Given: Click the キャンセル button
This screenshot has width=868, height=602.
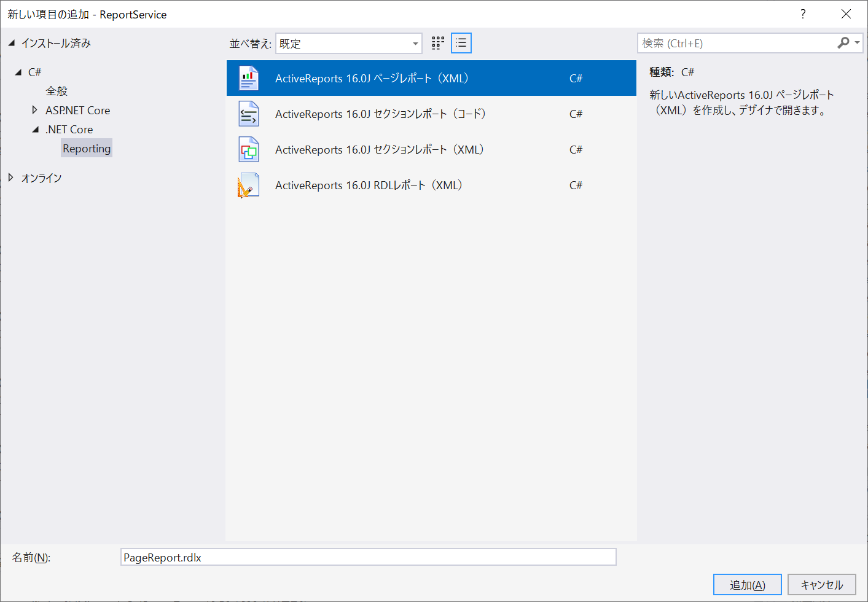Looking at the screenshot, I should click(x=822, y=585).
